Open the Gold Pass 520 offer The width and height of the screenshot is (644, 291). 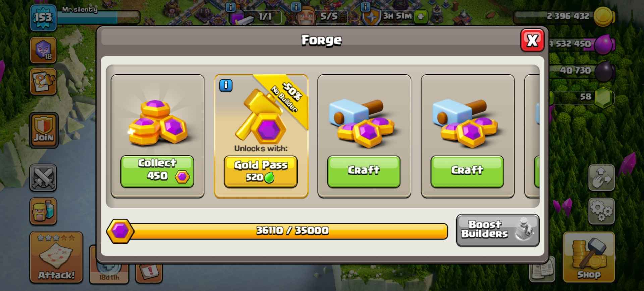261,172
